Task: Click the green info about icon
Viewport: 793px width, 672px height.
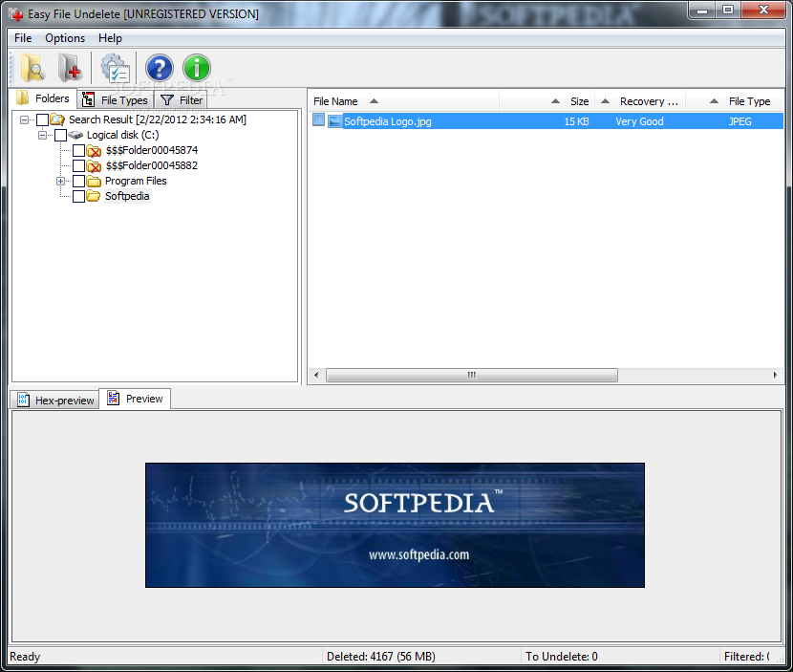Action: pos(197,68)
